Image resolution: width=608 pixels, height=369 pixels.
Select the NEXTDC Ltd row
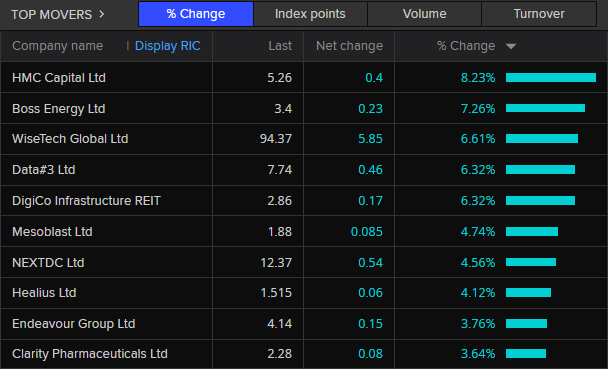point(304,262)
